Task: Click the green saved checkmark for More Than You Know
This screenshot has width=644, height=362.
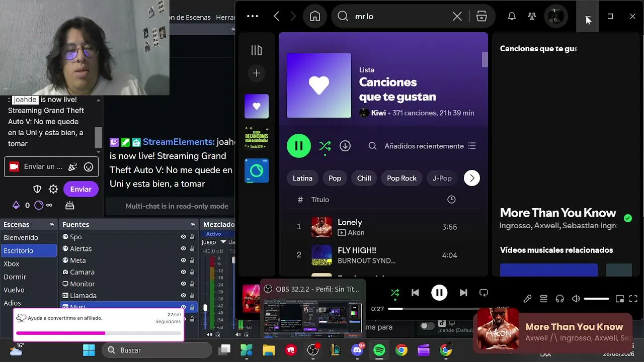Action: coord(628,218)
